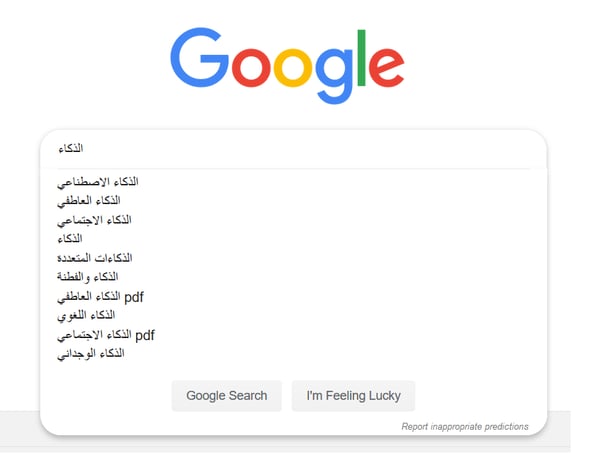The width and height of the screenshot is (600, 463).
Task: Pick suggestion الذكاء الاجتماعي without pdf
Action: coord(94,220)
